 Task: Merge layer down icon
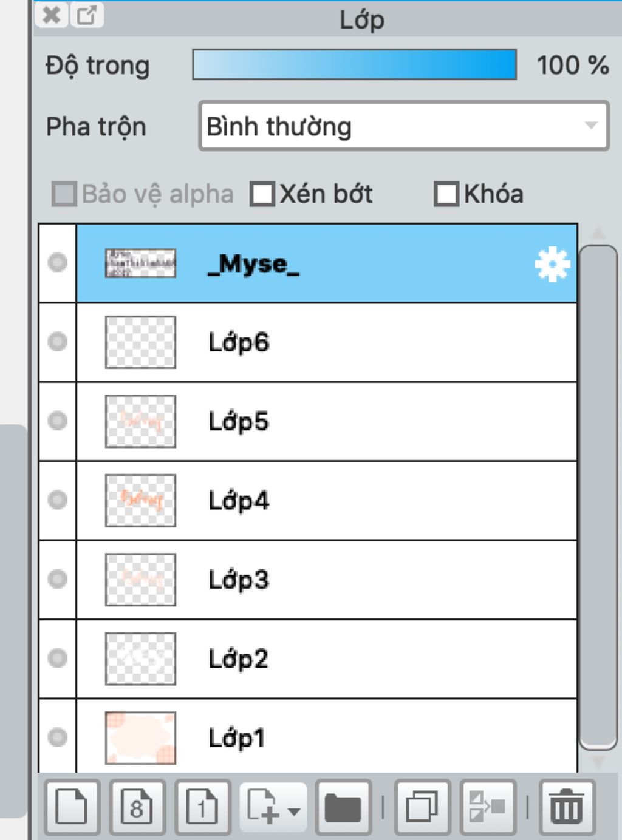488,807
